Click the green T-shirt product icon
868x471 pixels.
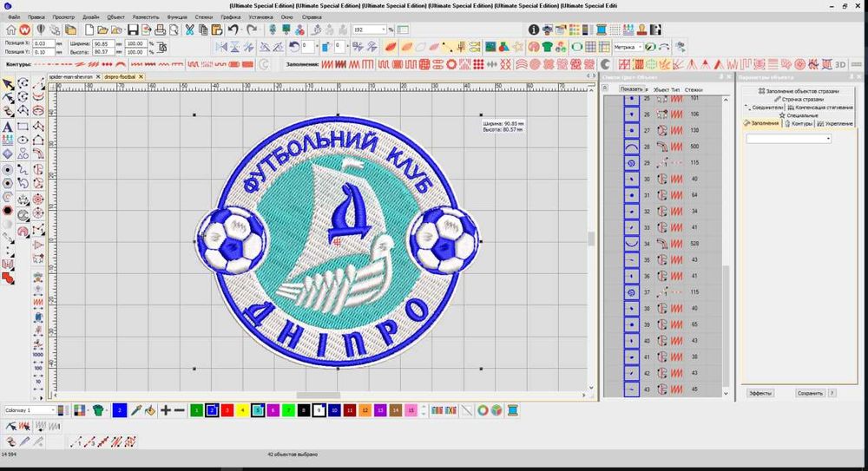coord(548,47)
